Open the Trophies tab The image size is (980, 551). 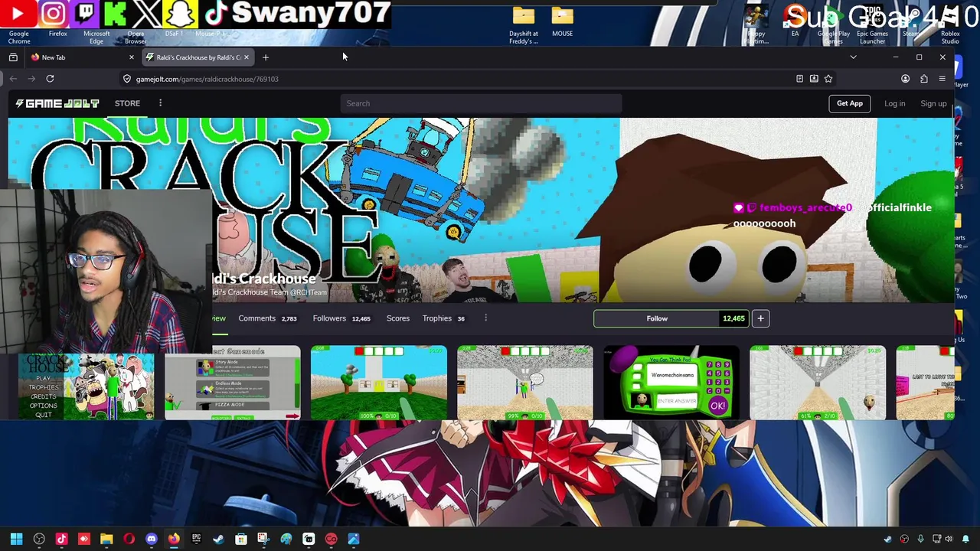click(443, 318)
